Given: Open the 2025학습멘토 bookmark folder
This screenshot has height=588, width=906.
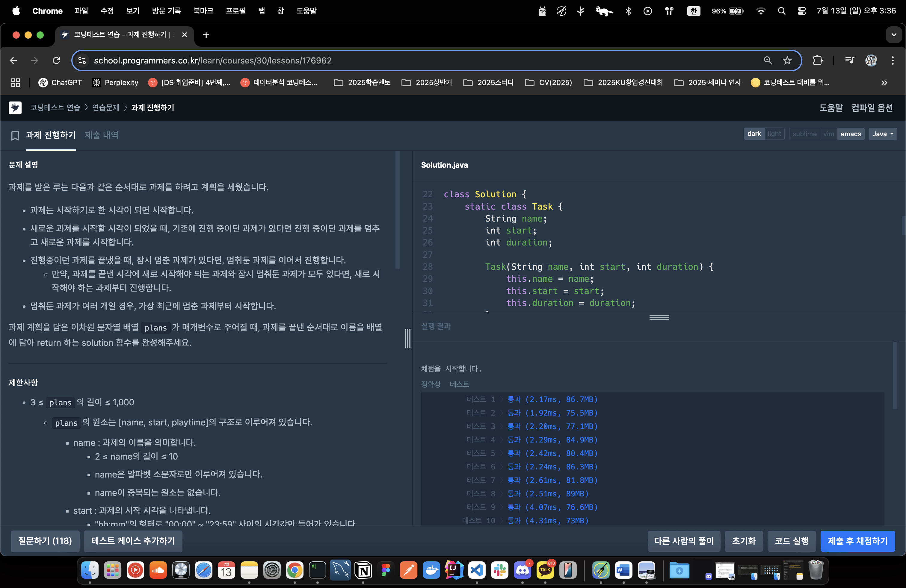Looking at the screenshot, I should [362, 83].
